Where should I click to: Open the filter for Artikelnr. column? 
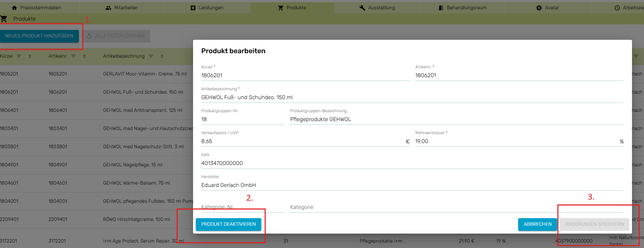(73, 56)
